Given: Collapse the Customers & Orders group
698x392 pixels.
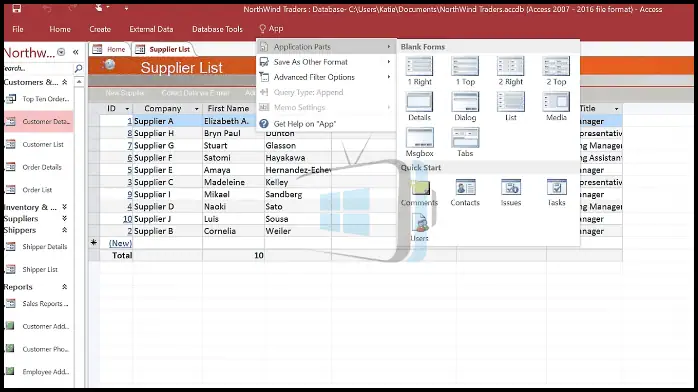Looking at the screenshot, I should click(x=65, y=82).
